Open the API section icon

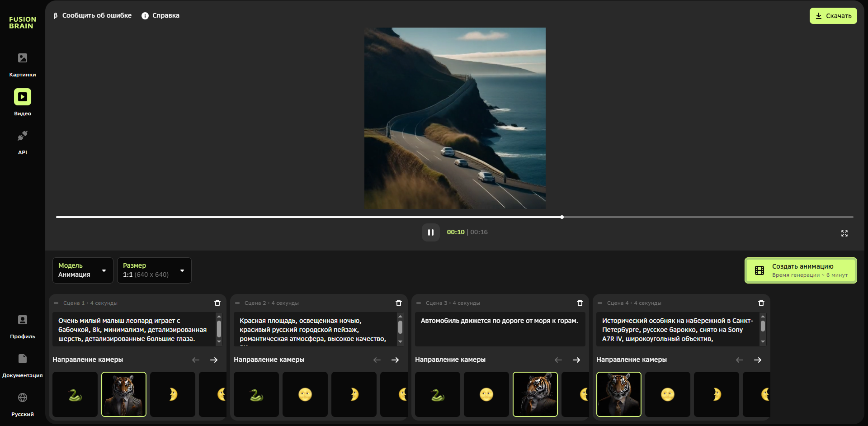point(23,136)
